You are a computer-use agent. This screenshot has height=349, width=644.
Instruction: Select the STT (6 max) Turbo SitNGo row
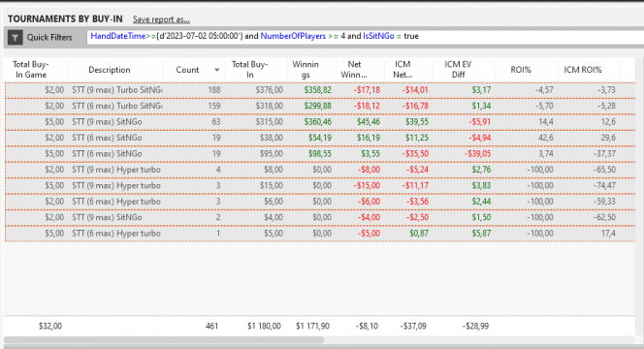point(320,106)
